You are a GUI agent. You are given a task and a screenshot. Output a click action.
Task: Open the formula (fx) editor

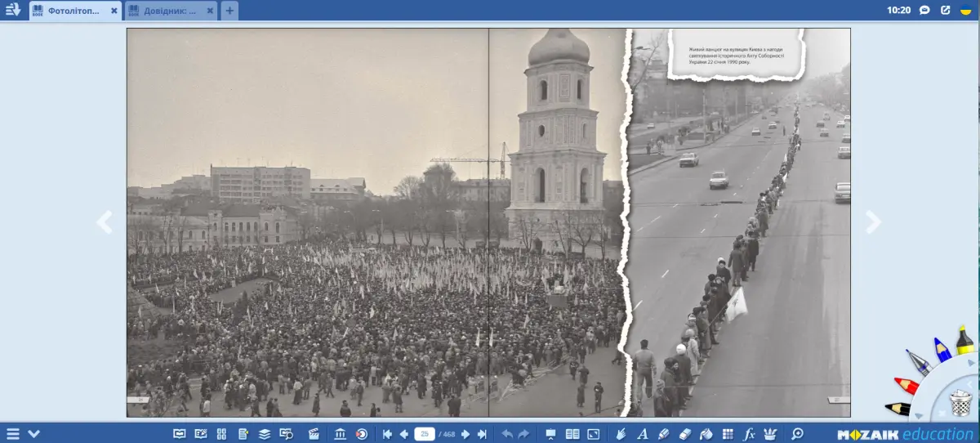(x=749, y=434)
